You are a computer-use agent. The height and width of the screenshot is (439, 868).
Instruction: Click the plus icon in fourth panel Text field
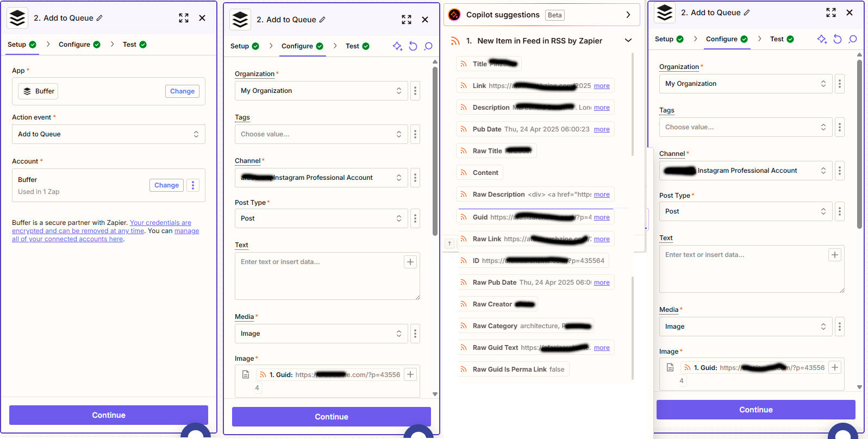click(x=835, y=255)
